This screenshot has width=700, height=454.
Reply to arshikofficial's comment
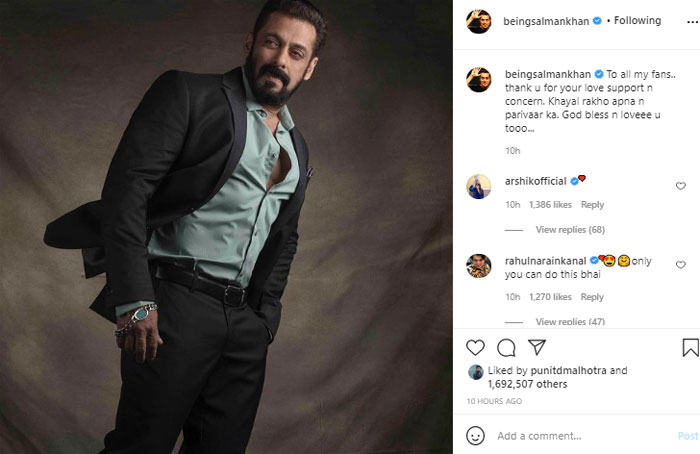pos(592,205)
